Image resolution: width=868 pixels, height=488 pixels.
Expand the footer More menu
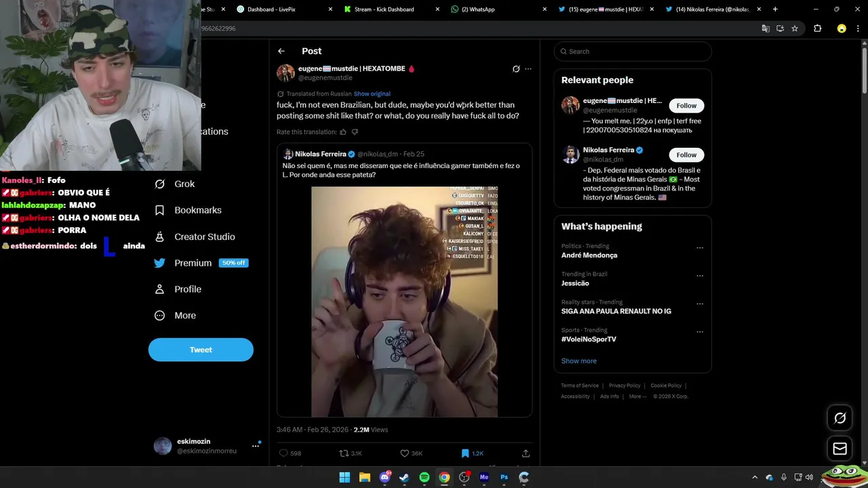[x=636, y=396]
